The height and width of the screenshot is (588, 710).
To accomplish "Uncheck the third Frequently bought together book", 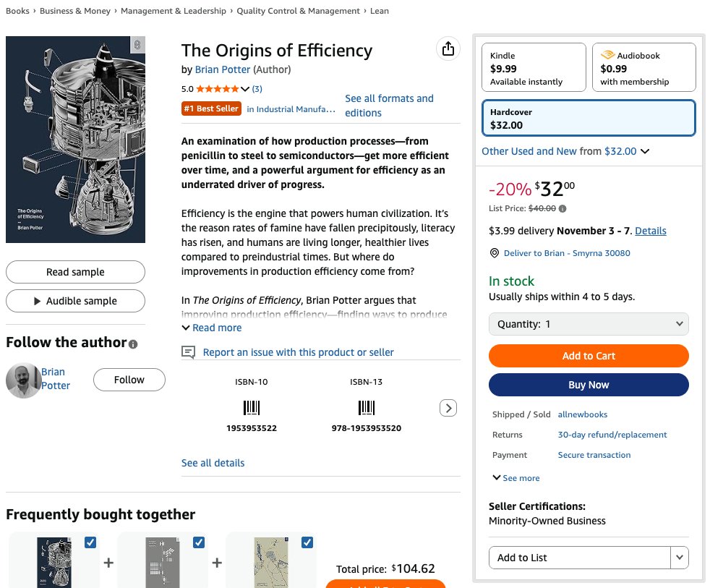I will click(307, 542).
